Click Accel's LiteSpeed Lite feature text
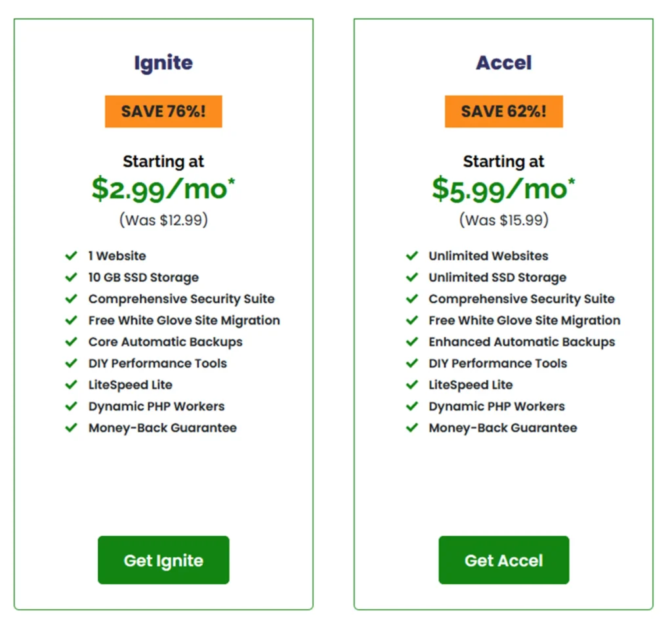Screen dimensions: 672x619 point(471,385)
